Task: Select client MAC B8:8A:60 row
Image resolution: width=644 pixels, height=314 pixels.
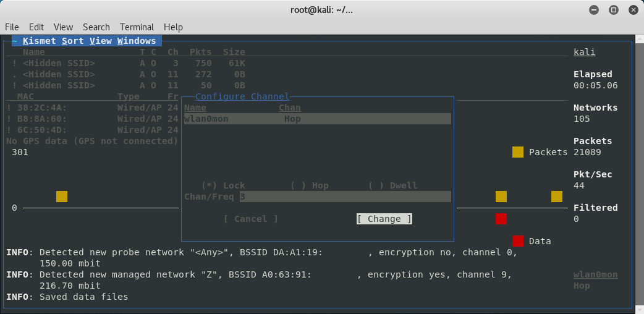Action: coord(93,119)
